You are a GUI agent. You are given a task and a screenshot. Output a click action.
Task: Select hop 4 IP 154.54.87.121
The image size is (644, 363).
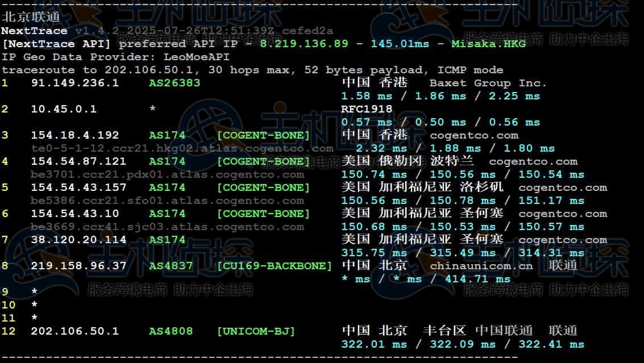(78, 161)
